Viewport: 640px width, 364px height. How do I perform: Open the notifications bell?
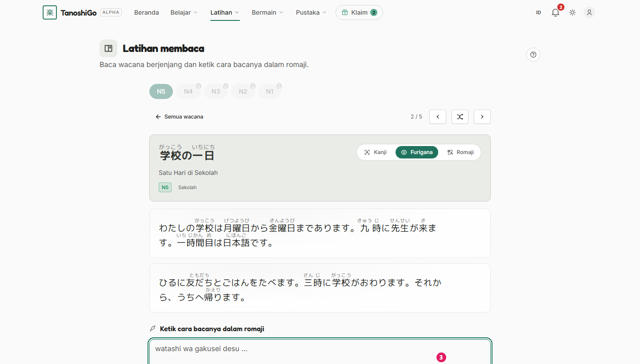556,12
